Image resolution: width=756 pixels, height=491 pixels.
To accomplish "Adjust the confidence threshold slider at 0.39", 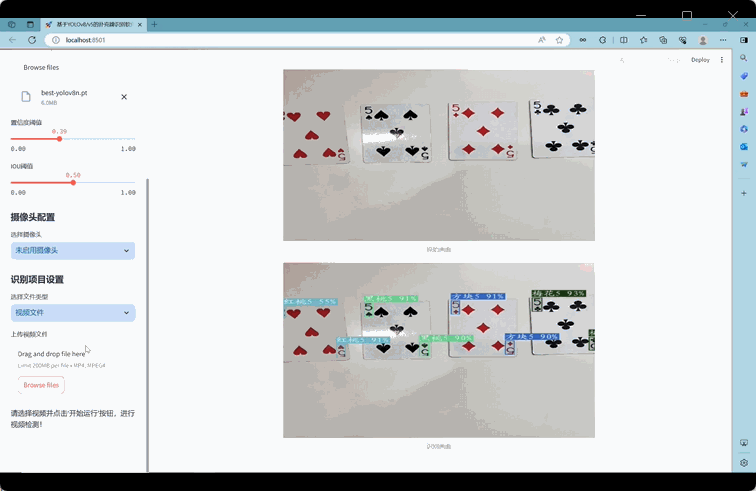I will [x=59, y=139].
